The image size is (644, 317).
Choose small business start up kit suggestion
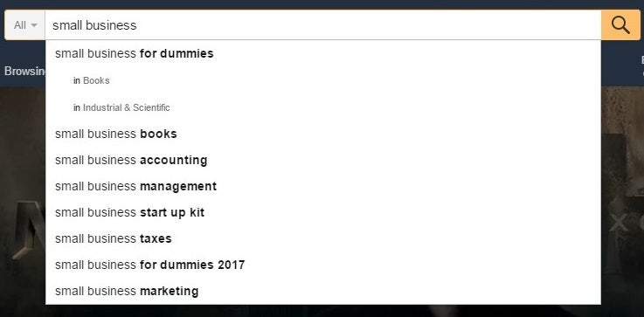[323, 213]
